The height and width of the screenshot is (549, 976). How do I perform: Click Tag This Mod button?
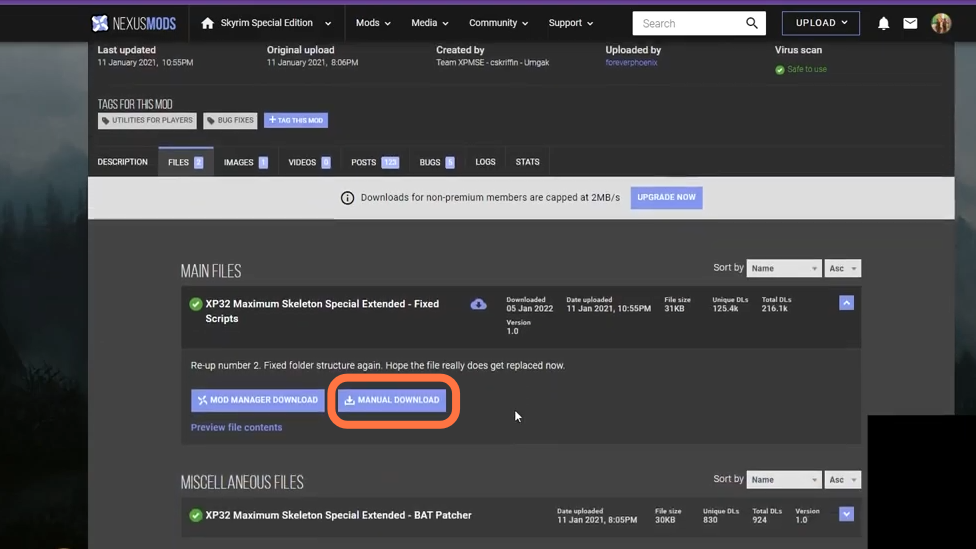point(296,120)
